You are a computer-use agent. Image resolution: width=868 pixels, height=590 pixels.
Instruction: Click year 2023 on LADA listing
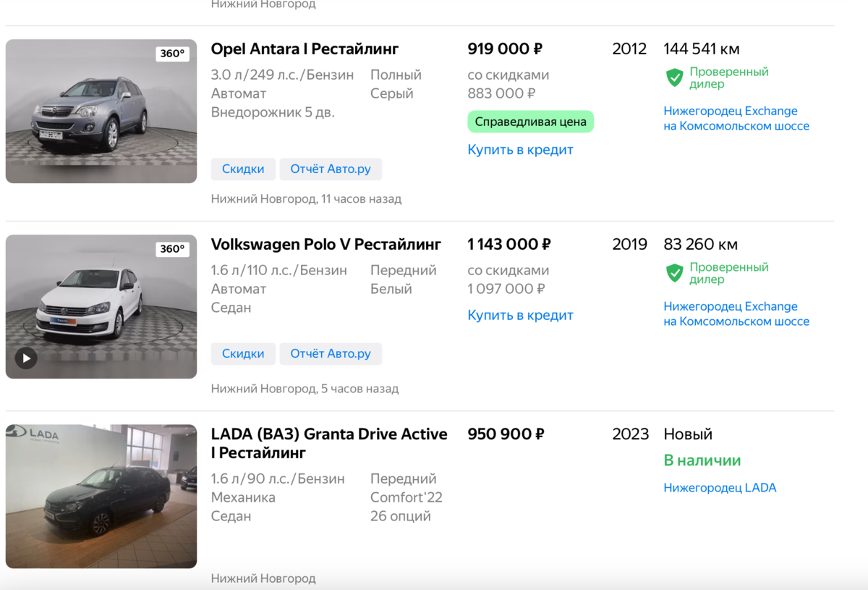click(631, 434)
